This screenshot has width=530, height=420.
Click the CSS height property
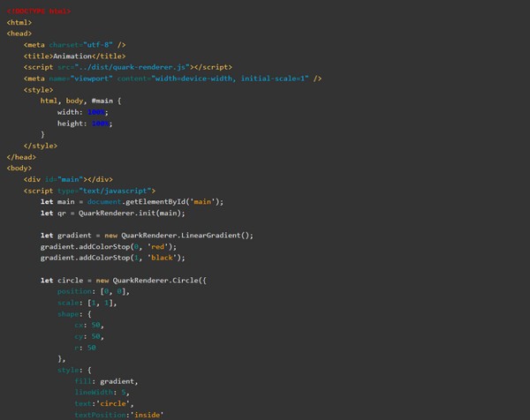(72, 124)
